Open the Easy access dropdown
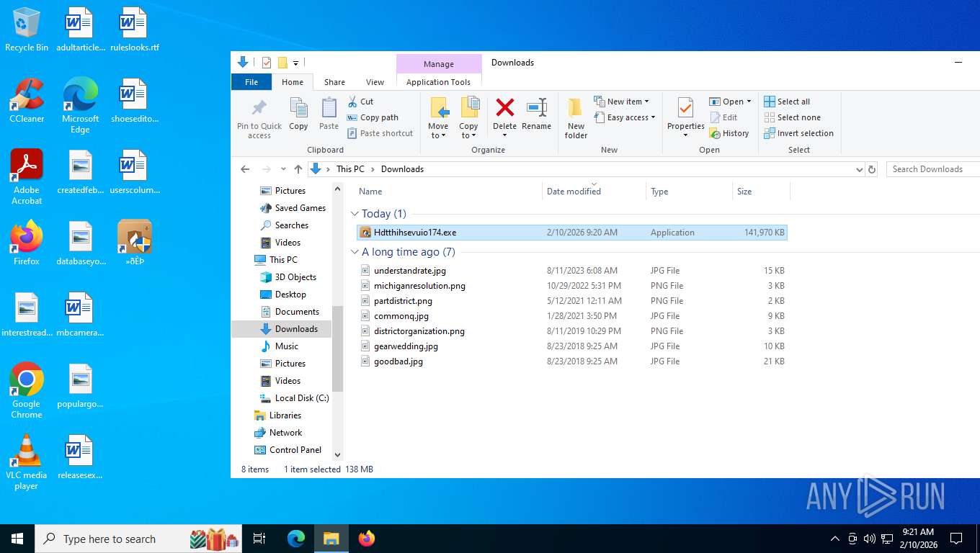Image resolution: width=980 pixels, height=553 pixels. coord(625,117)
